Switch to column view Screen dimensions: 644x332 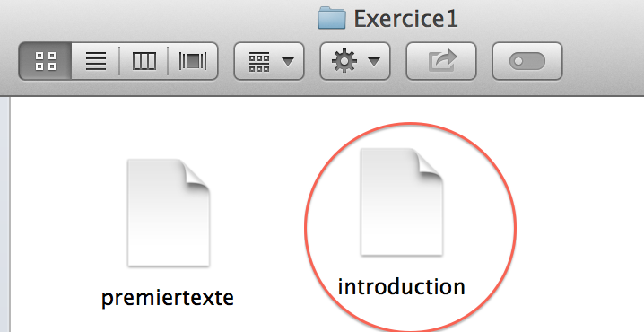click(144, 61)
